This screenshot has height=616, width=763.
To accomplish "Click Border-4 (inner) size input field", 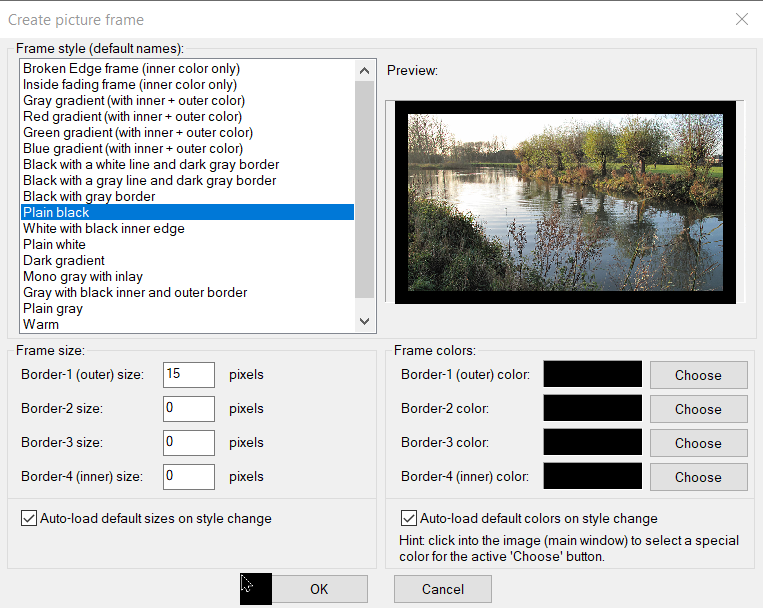I will pyautogui.click(x=189, y=477).
